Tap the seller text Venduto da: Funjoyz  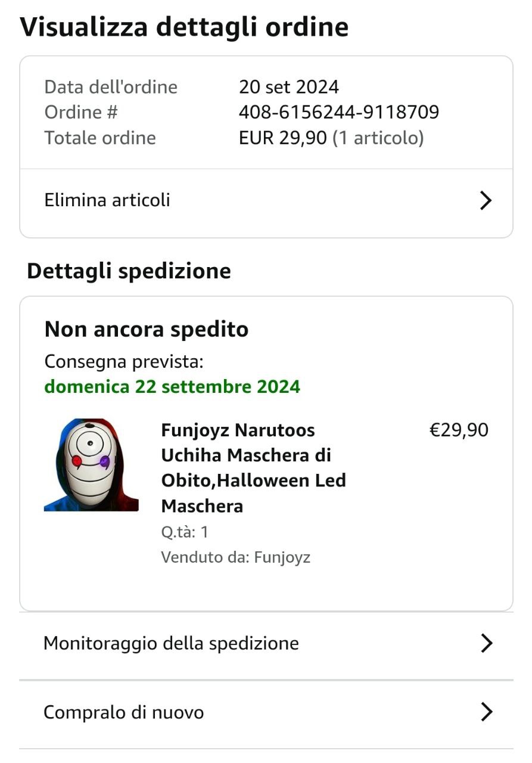tap(235, 558)
